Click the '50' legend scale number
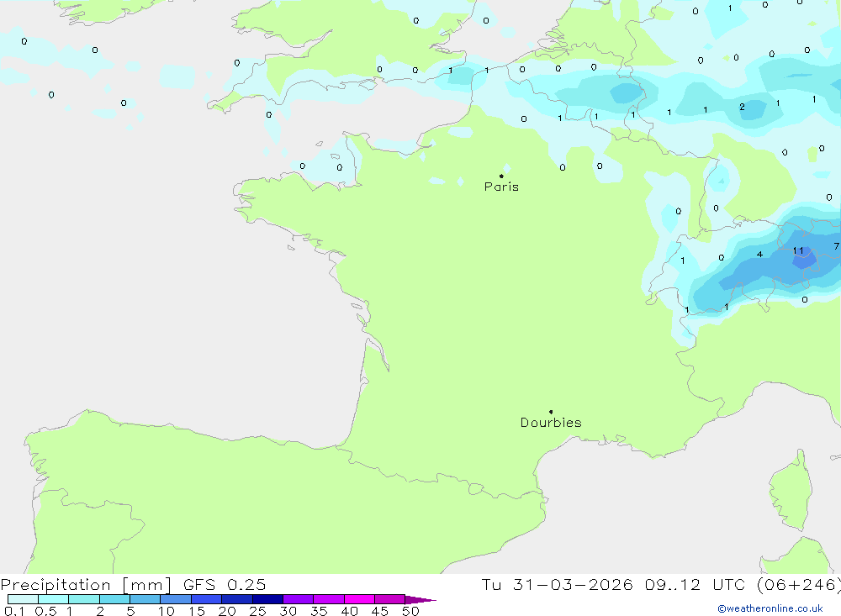841x616 pixels. (410, 611)
